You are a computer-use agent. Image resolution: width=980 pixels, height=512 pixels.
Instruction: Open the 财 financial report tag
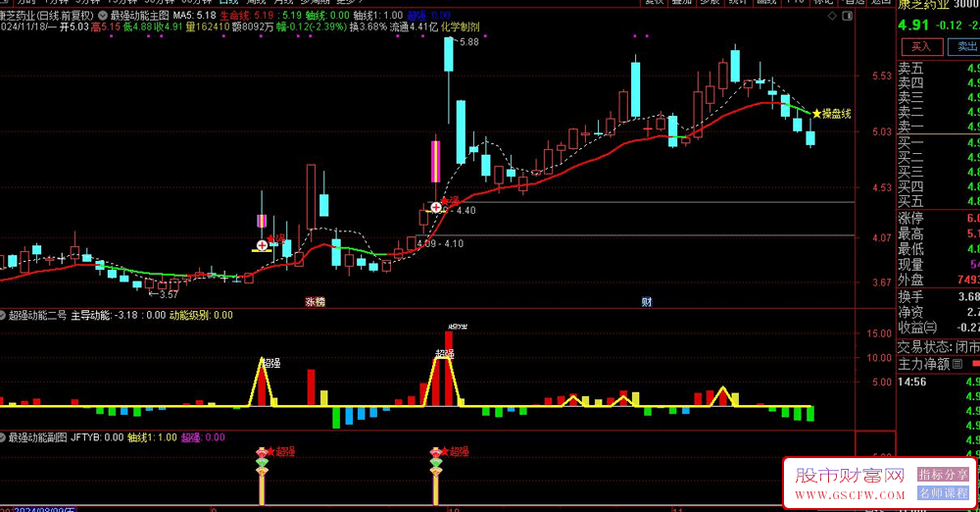647,302
